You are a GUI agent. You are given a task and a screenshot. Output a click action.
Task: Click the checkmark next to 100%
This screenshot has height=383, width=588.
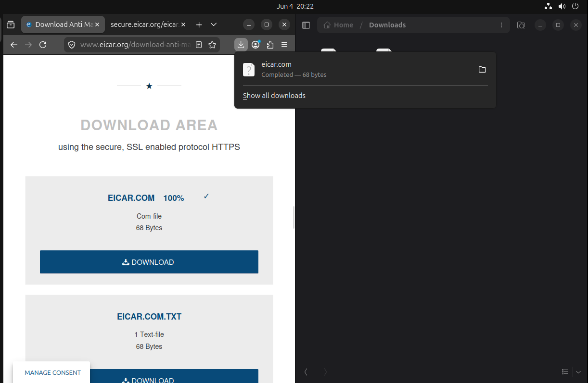click(x=206, y=196)
